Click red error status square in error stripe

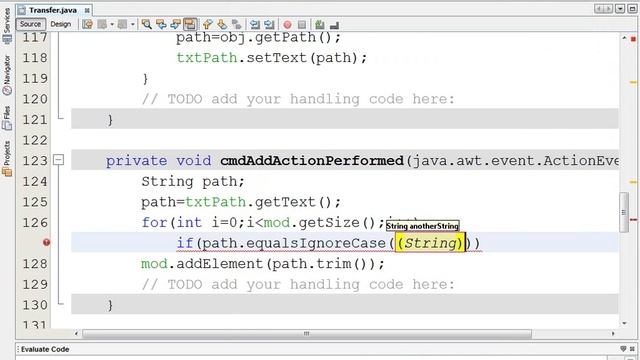pos(633,39)
